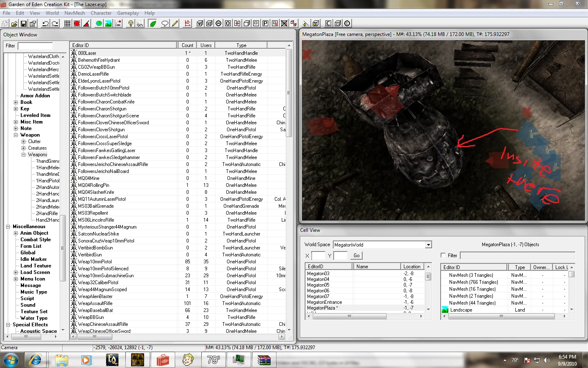Click the speech bubble dialogue icon
588x368 pixels.
point(165,24)
